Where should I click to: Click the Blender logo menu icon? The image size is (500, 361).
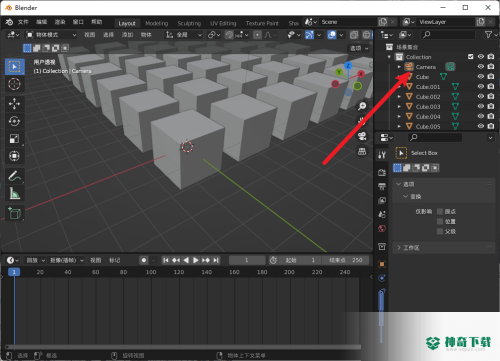click(x=9, y=22)
